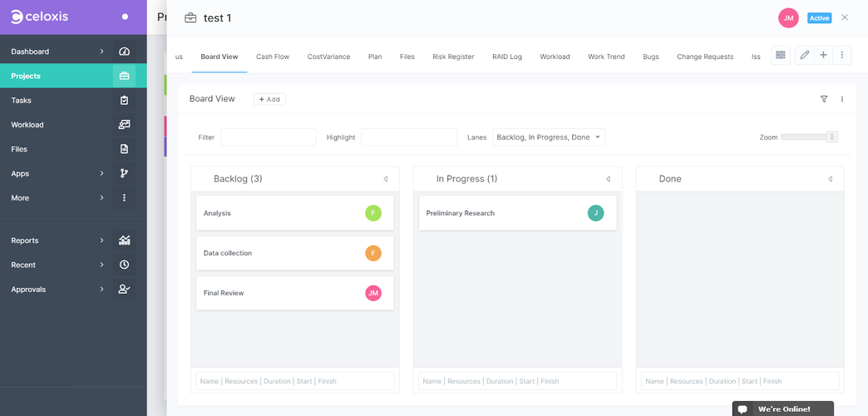Click the layout grid icon in tab bar

tap(781, 55)
